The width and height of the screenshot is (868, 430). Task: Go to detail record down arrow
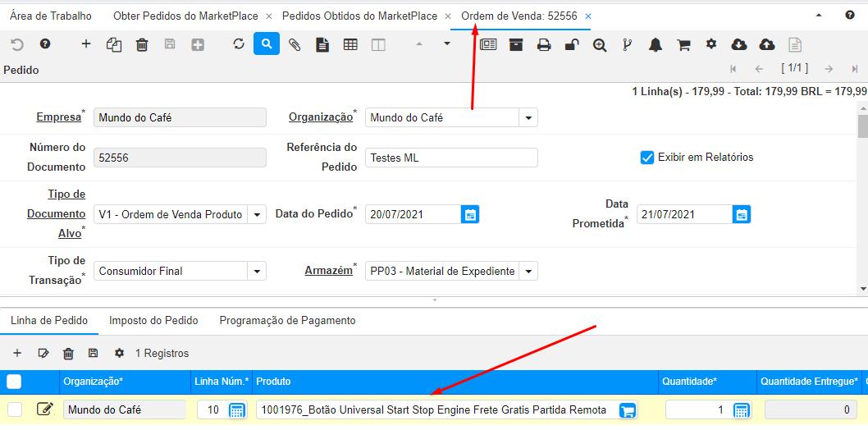click(447, 44)
